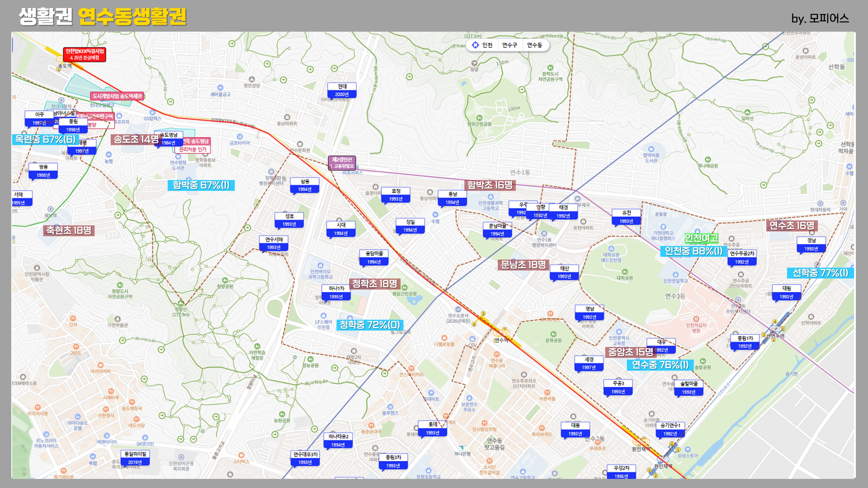
Task: Open the 용담마을 1994년 apartment marker
Action: point(374,257)
